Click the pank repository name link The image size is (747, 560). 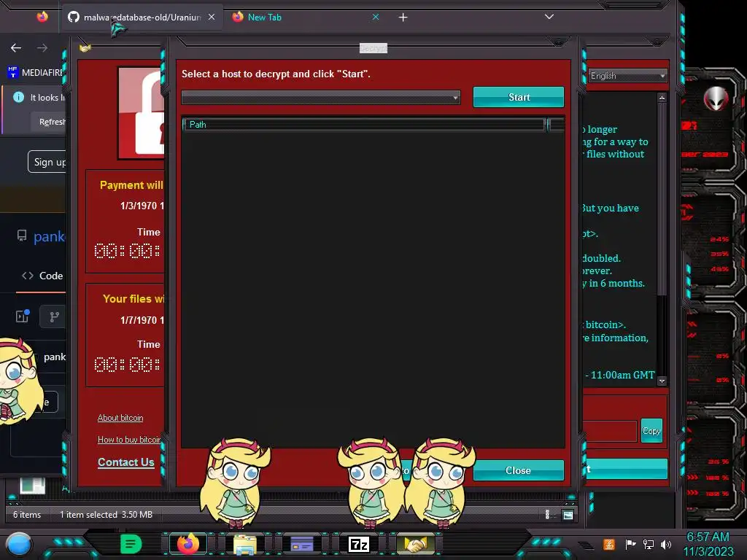click(x=49, y=237)
